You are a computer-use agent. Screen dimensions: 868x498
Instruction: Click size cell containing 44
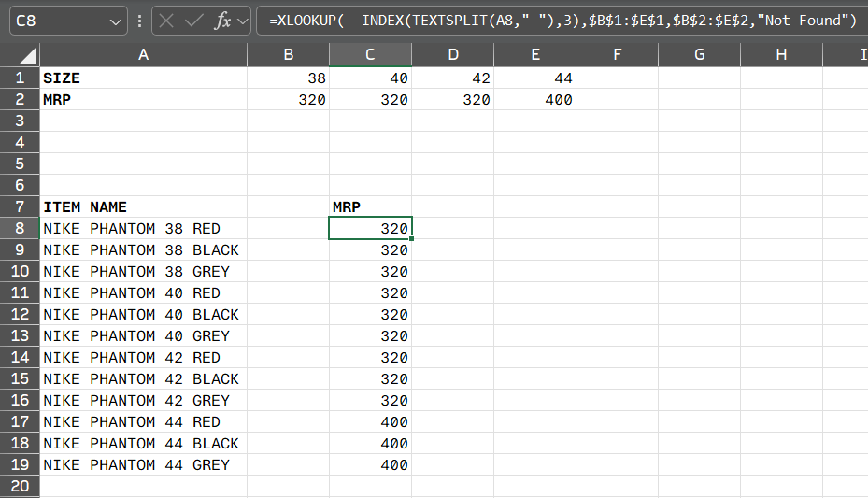pos(534,78)
